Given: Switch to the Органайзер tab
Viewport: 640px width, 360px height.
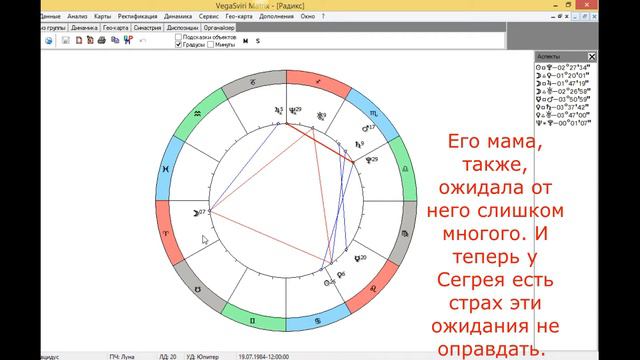Looking at the screenshot, I should coord(219,28).
